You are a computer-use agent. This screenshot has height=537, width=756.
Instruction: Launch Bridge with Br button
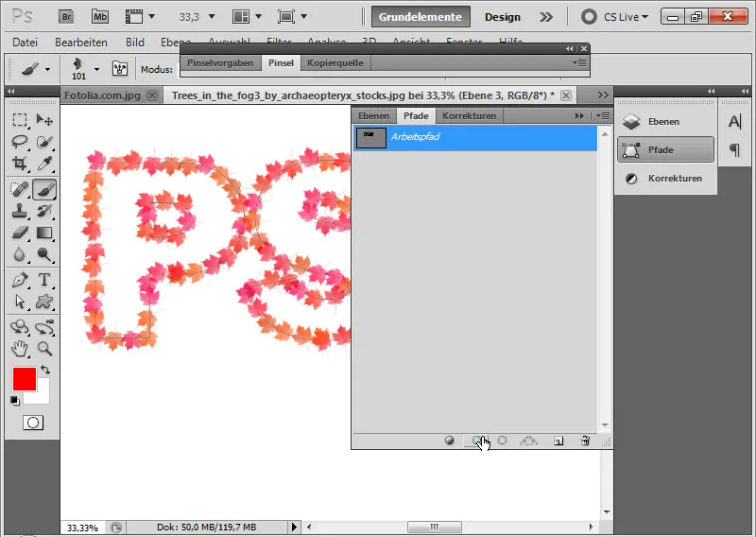coord(66,17)
